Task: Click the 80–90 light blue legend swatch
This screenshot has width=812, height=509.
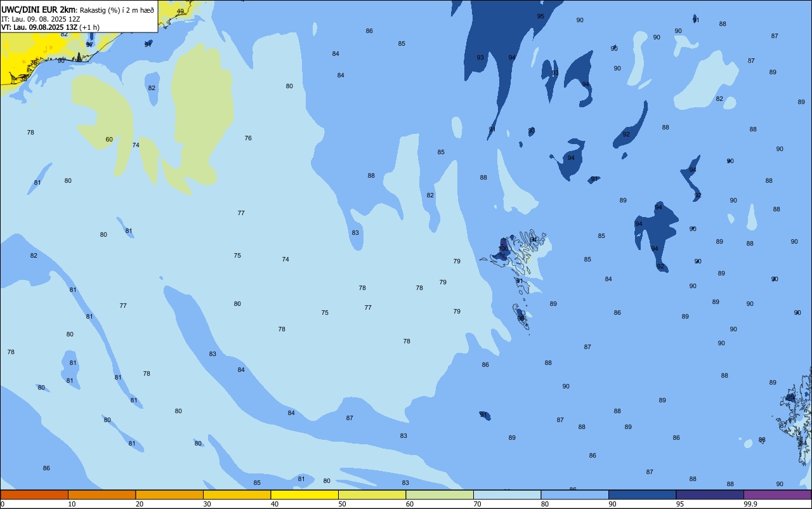Action: tap(575, 494)
